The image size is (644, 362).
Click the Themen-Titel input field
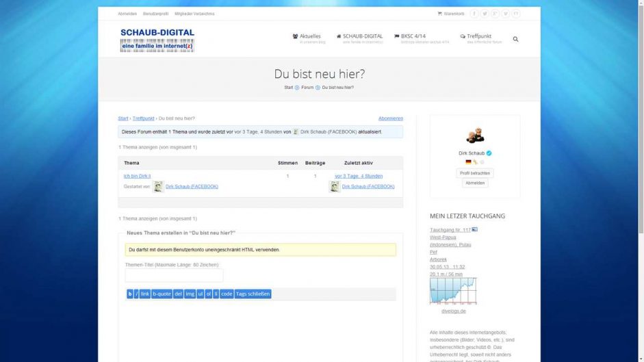click(x=174, y=275)
